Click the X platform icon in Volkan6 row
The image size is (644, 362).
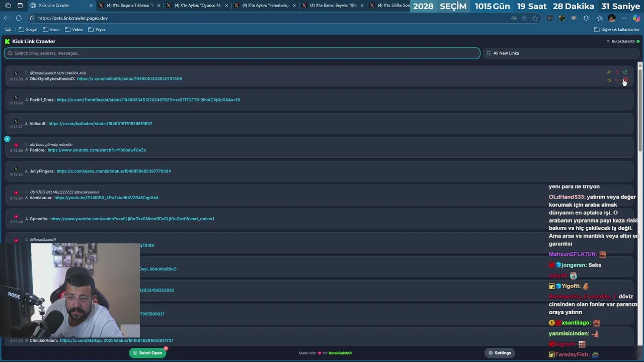16,121
